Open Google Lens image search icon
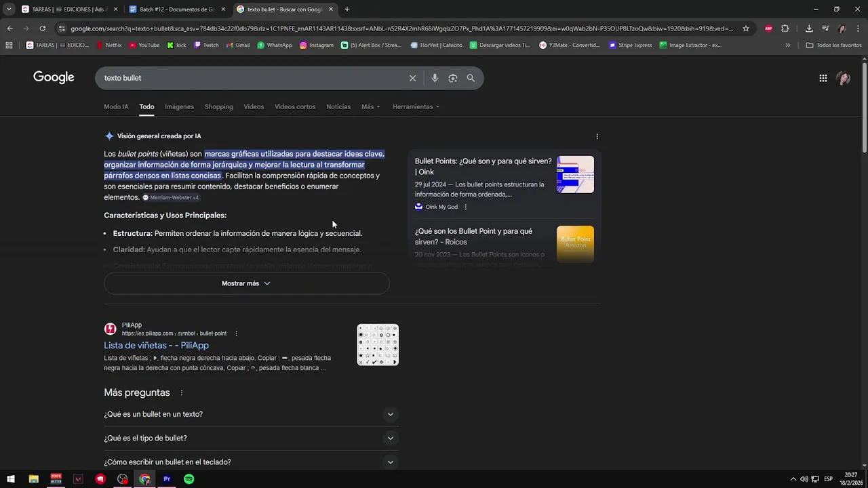 [x=453, y=78]
